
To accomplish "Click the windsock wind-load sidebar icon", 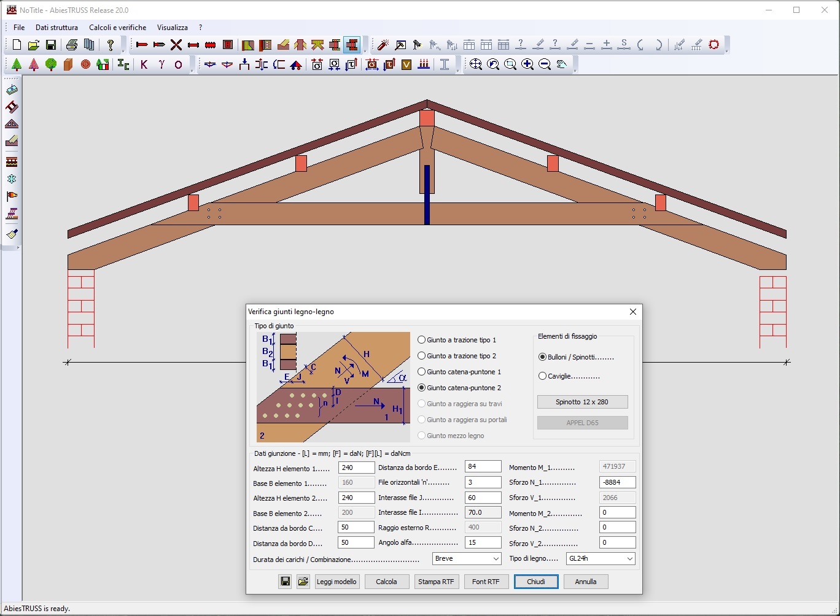I will tap(12, 196).
